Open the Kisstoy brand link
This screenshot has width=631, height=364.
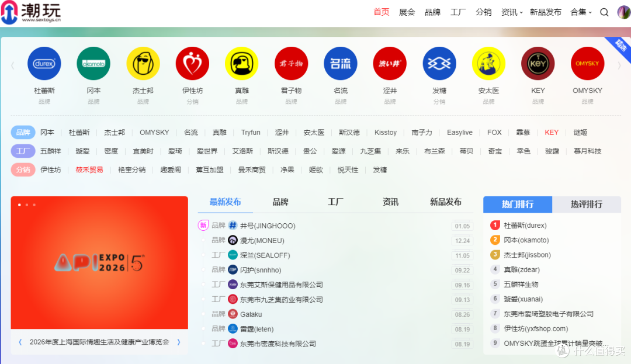tap(386, 132)
